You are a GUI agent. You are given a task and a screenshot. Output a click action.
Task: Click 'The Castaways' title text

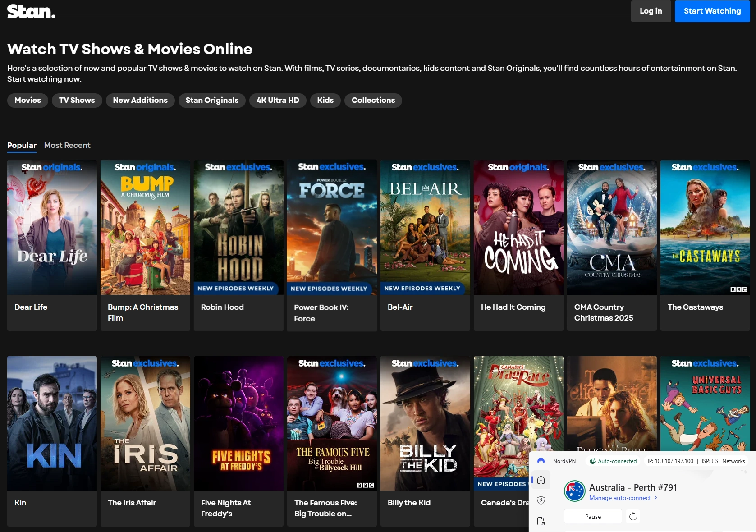tap(695, 307)
